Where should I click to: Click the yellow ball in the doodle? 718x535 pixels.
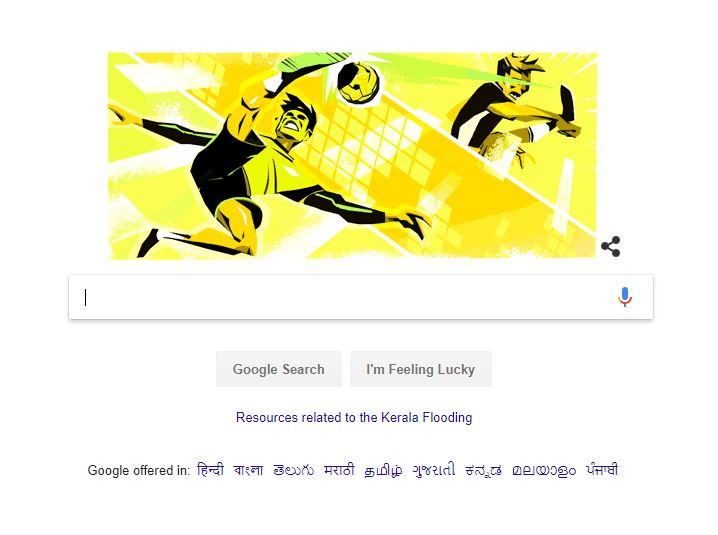pyautogui.click(x=358, y=82)
